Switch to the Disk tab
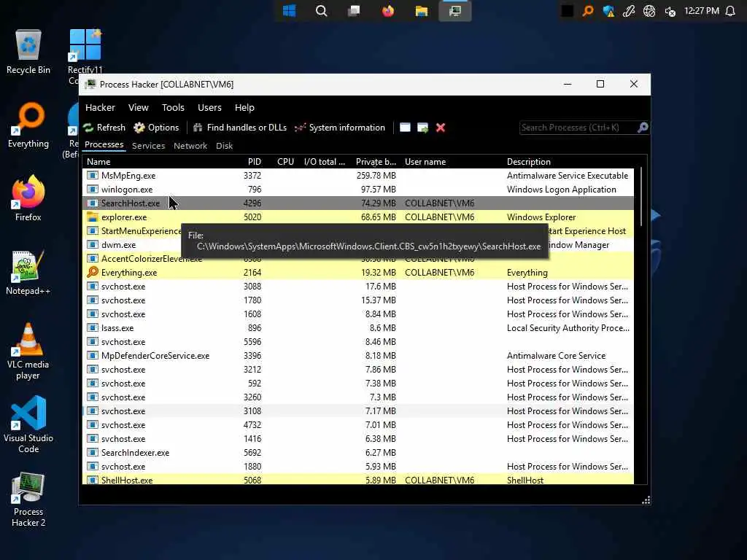The image size is (747, 560). [x=224, y=146]
